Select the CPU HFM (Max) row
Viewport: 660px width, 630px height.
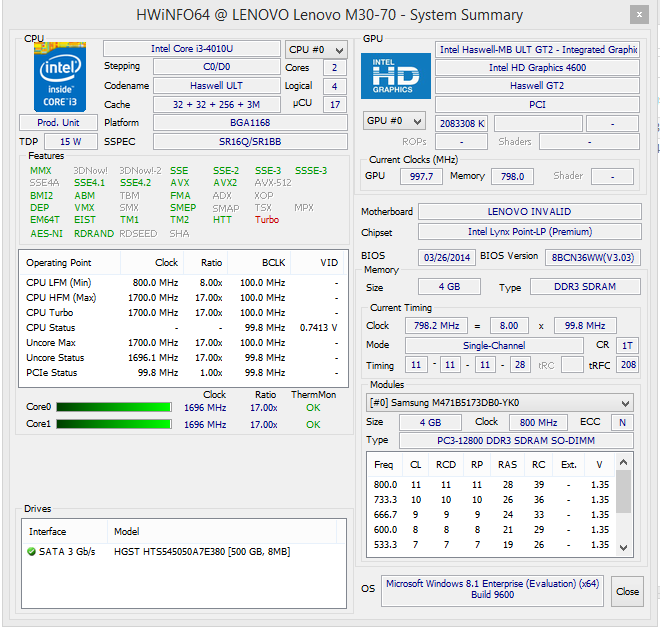point(183,298)
